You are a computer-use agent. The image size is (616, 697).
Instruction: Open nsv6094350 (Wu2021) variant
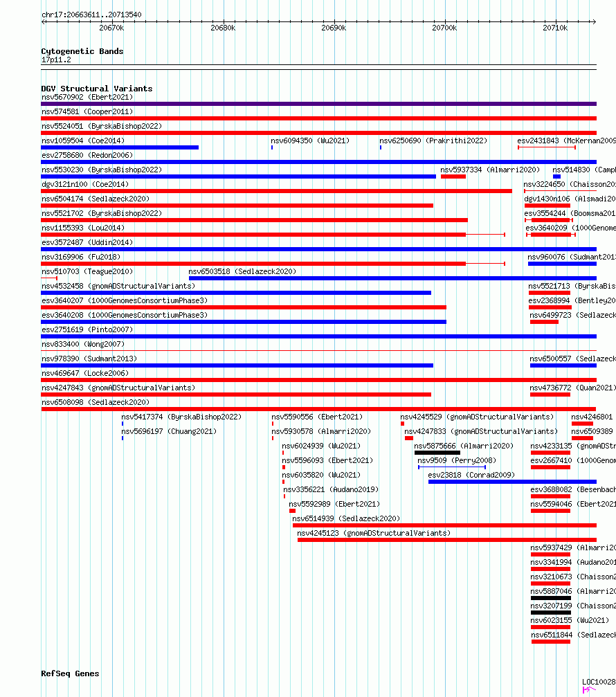(x=310, y=141)
